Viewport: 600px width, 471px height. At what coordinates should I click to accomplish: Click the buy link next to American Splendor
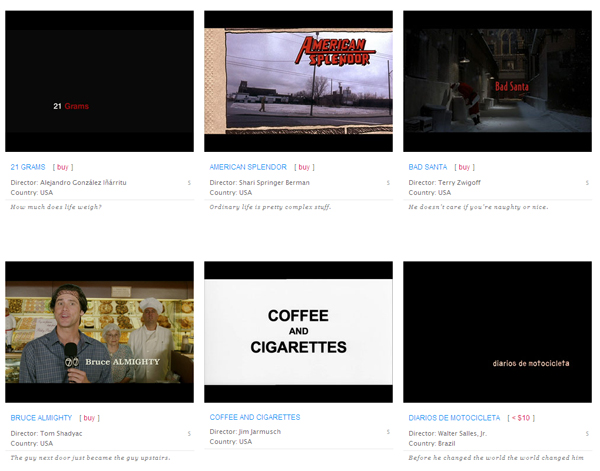click(304, 167)
